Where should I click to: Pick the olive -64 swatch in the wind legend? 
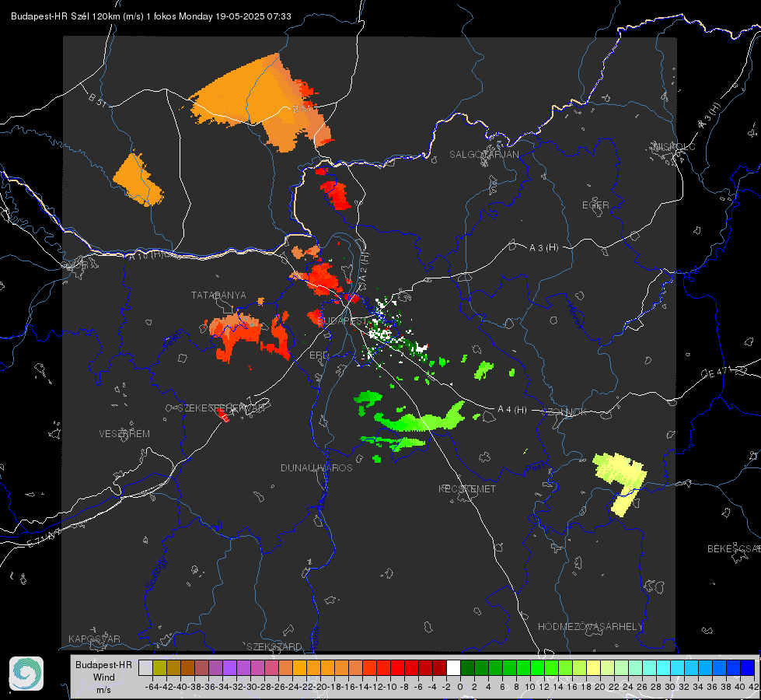click(x=159, y=667)
